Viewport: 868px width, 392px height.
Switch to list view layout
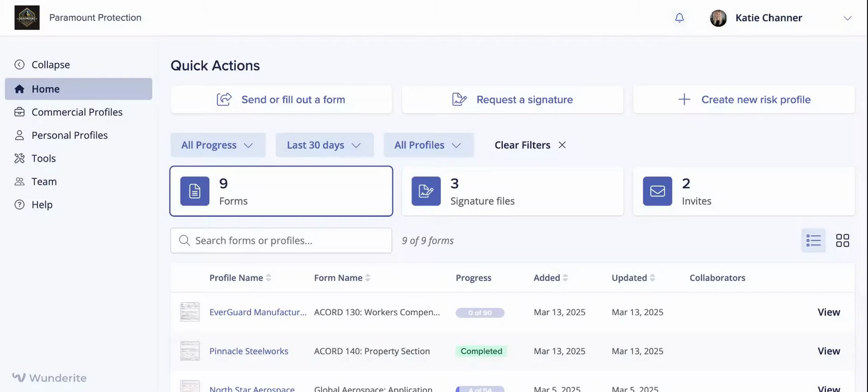813,241
